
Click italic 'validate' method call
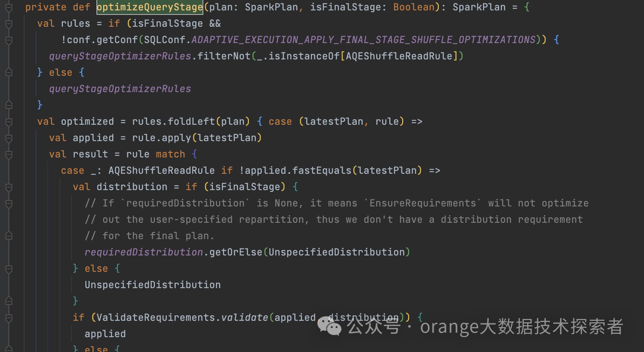(x=245, y=317)
